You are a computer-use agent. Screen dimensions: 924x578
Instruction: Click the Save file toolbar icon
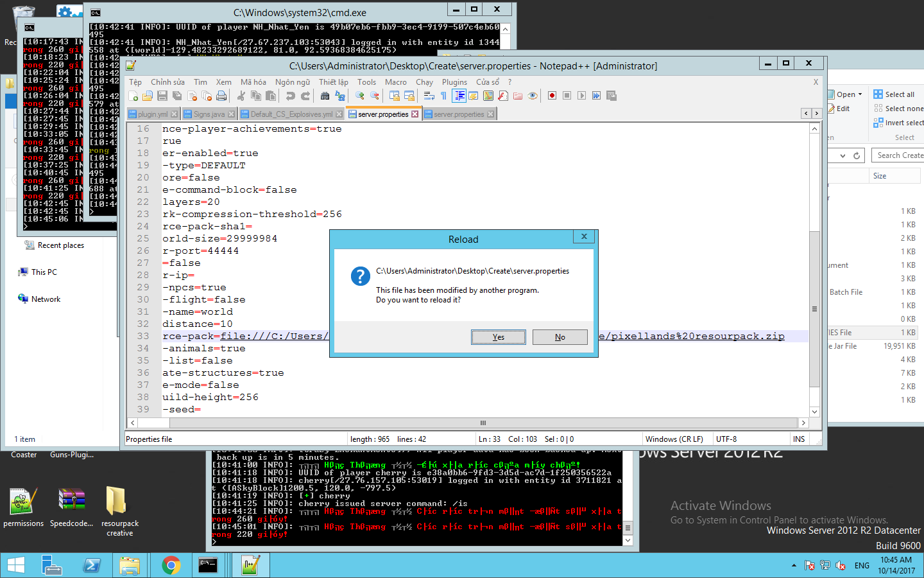pyautogui.click(x=162, y=96)
